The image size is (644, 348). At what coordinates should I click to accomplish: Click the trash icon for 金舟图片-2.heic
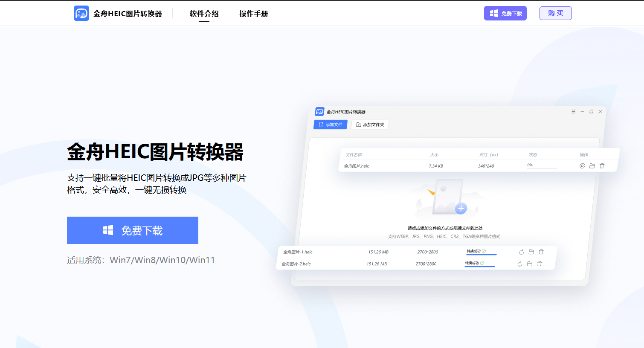(540, 264)
